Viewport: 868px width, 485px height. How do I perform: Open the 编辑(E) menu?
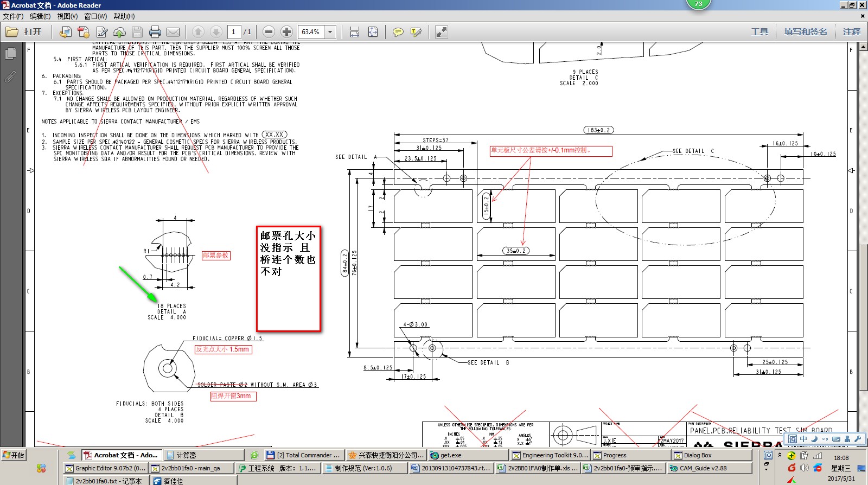click(41, 16)
